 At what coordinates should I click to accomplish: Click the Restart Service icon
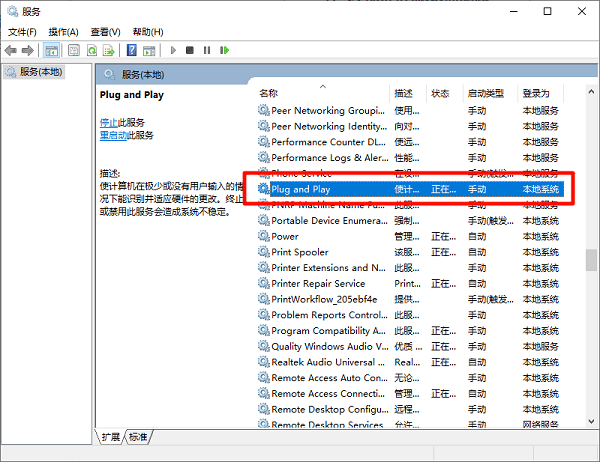click(x=224, y=50)
